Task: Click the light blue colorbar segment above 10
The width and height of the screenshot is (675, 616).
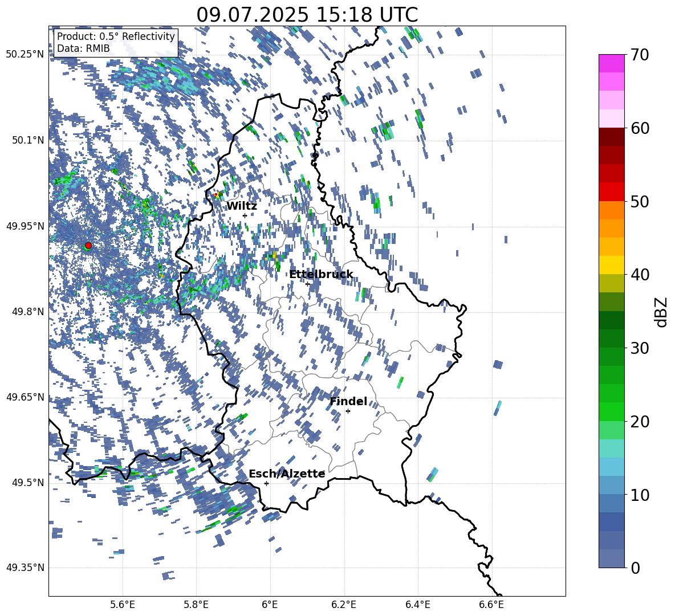Action: click(x=611, y=467)
